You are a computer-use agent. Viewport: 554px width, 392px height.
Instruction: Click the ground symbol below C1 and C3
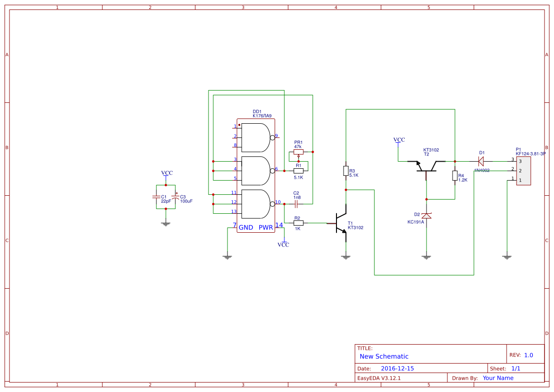[x=166, y=224]
